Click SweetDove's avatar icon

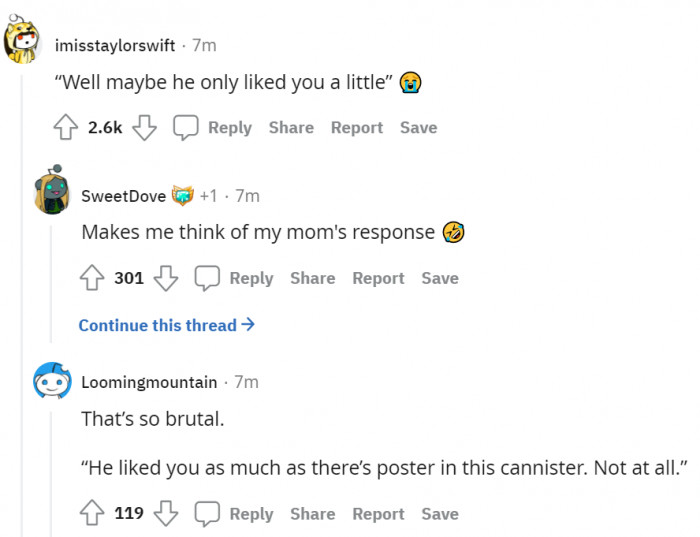point(52,190)
